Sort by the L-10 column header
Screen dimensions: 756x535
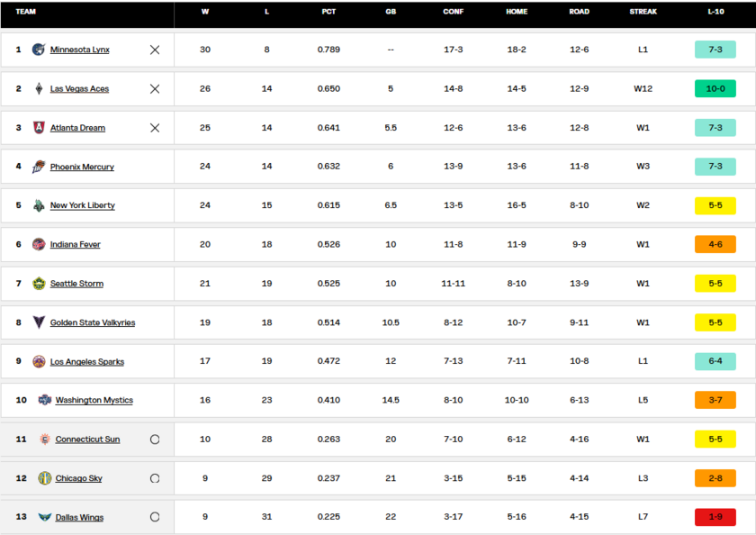(716, 12)
